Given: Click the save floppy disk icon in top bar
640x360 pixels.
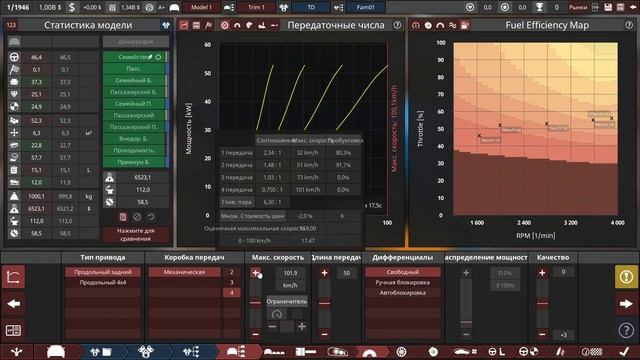Looking at the screenshot, I should (x=608, y=7).
